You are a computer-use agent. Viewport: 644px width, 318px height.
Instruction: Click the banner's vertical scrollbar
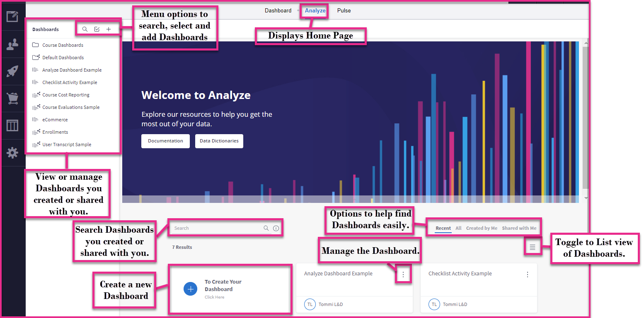[585, 116]
